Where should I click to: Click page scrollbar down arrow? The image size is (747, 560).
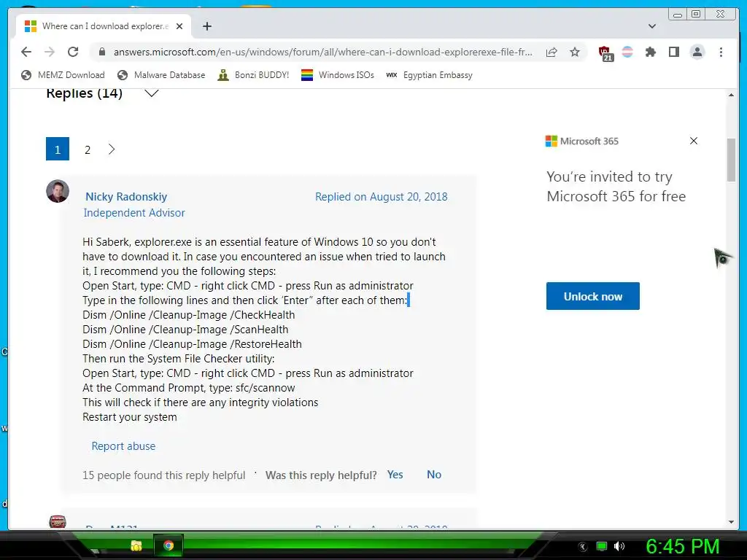[731, 522]
